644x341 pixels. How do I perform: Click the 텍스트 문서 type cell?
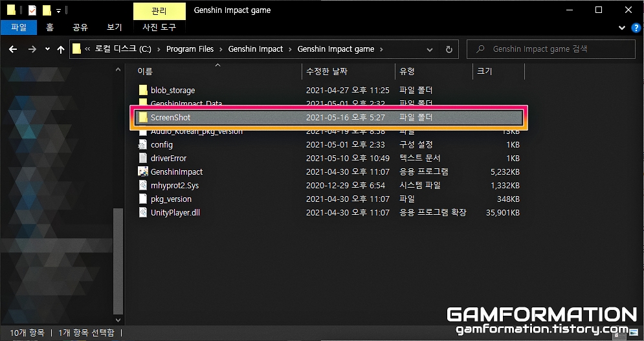(420, 158)
